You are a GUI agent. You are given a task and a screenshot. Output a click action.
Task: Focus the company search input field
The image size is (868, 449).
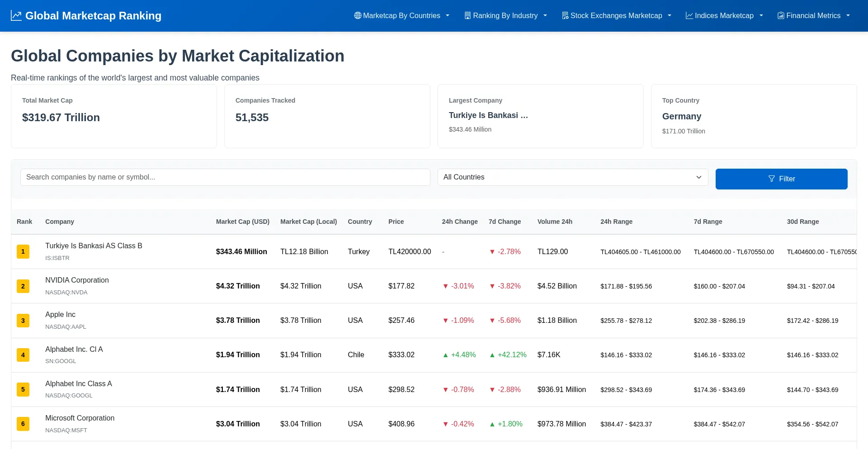click(225, 177)
